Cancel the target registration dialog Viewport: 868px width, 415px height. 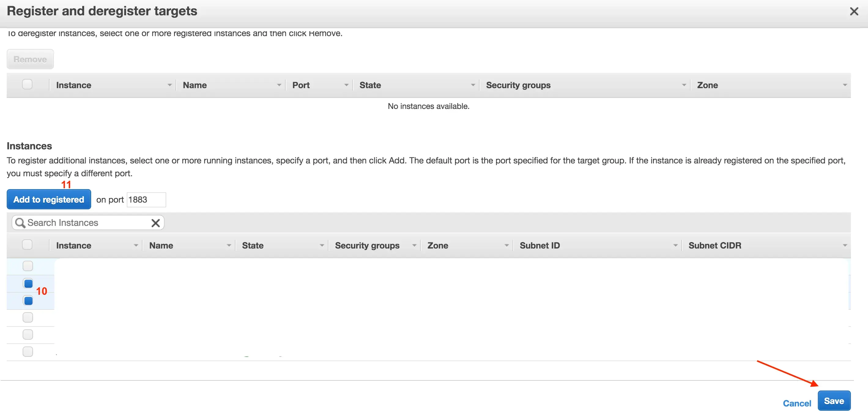pos(797,403)
